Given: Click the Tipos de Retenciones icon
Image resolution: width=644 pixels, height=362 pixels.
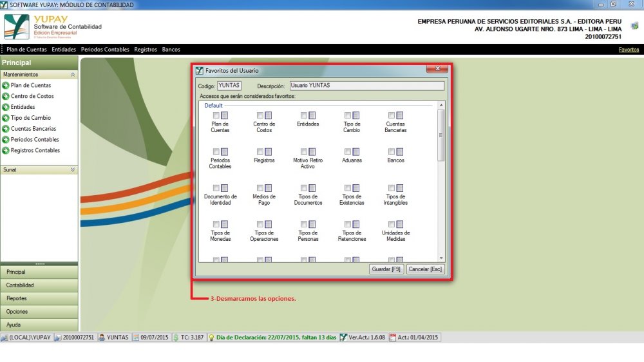Looking at the screenshot, I should [x=356, y=224].
